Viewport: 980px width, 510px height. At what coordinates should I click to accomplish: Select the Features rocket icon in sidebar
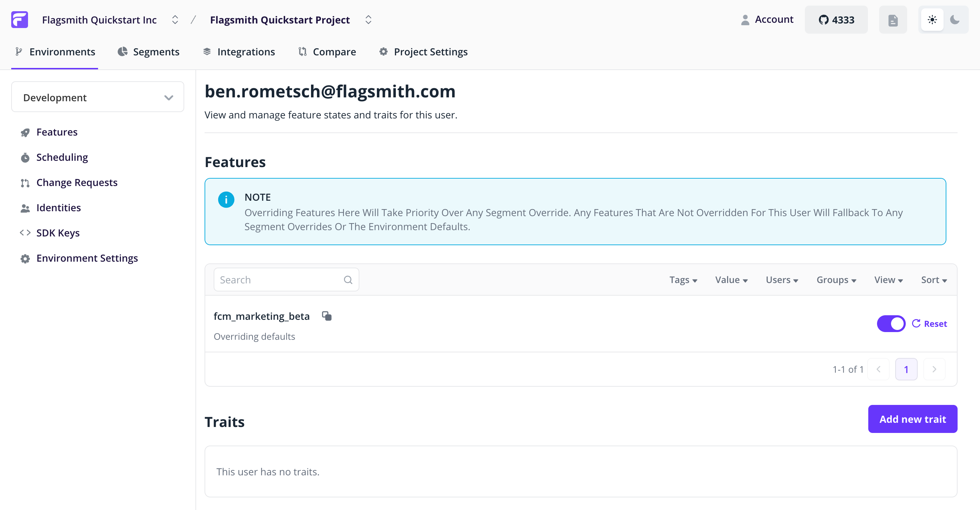(x=25, y=132)
